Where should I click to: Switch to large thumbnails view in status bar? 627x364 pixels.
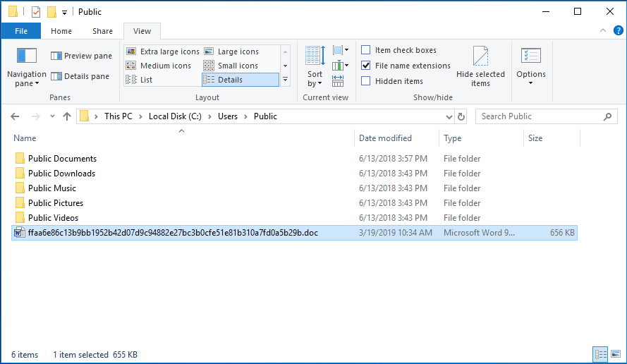point(616,354)
